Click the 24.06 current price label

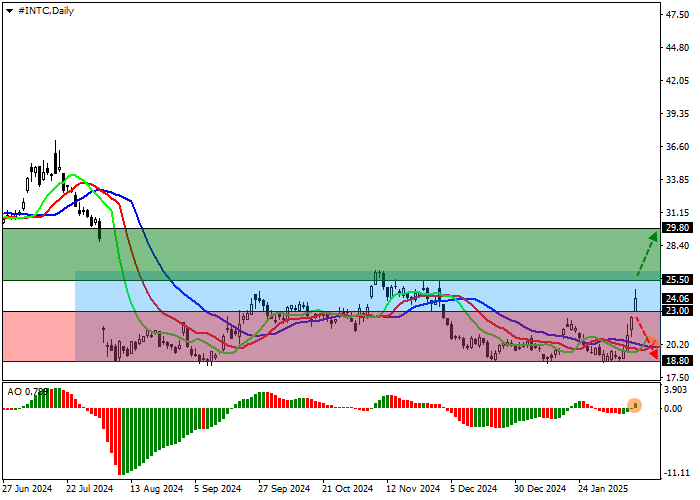[678, 298]
